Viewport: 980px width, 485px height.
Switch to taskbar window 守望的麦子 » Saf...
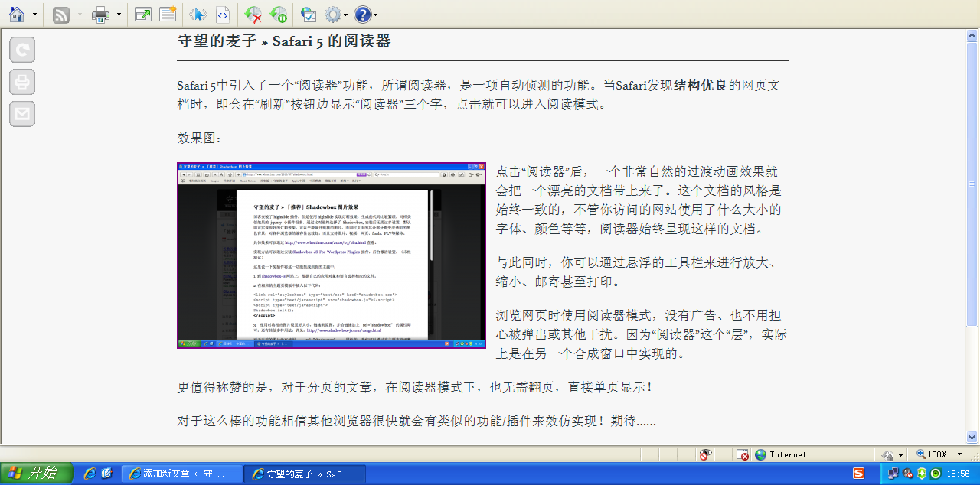coord(305,474)
